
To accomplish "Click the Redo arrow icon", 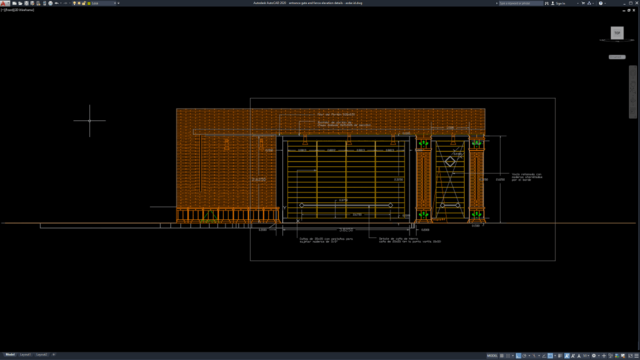I will (66, 3).
